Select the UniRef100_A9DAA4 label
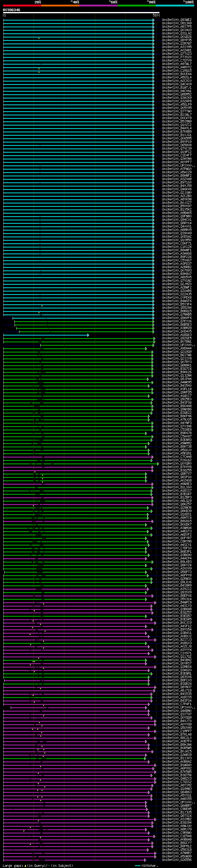This screenshot has height=868, width=197. 177,349
